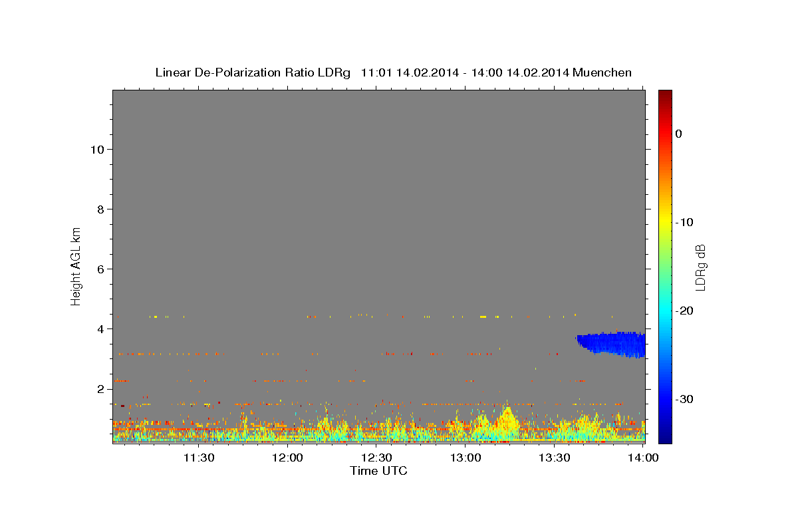This screenshot has height=532, width=798.
Task: Click the 'Height AGL km' axis label
Action: click(x=76, y=266)
